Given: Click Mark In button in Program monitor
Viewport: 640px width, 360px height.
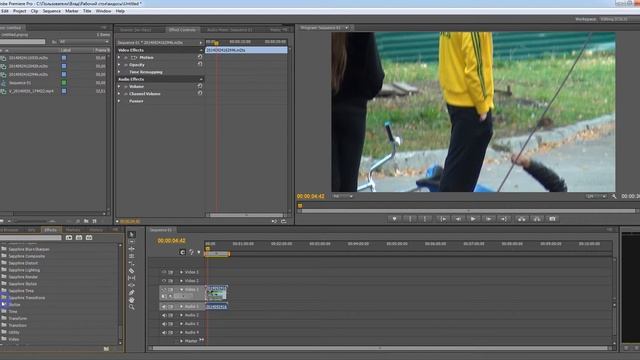Looking at the screenshot, I should tap(410, 219).
